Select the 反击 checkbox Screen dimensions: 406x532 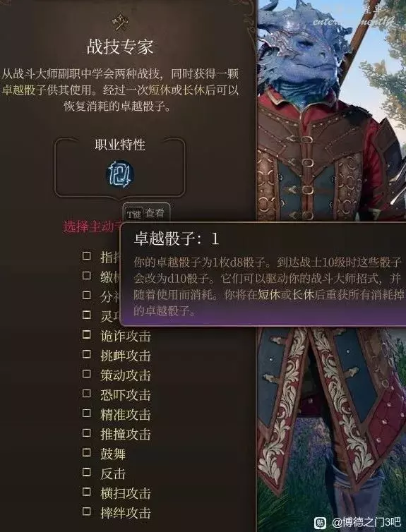(87, 472)
